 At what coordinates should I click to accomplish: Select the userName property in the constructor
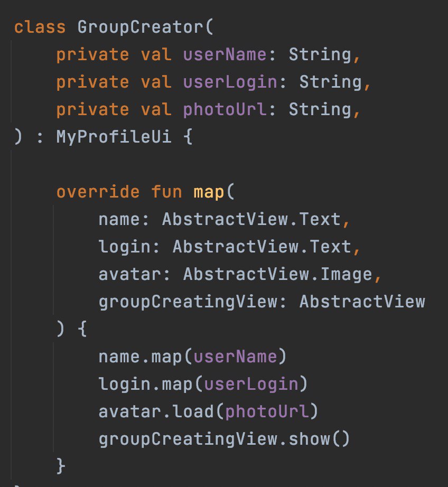click(x=225, y=54)
